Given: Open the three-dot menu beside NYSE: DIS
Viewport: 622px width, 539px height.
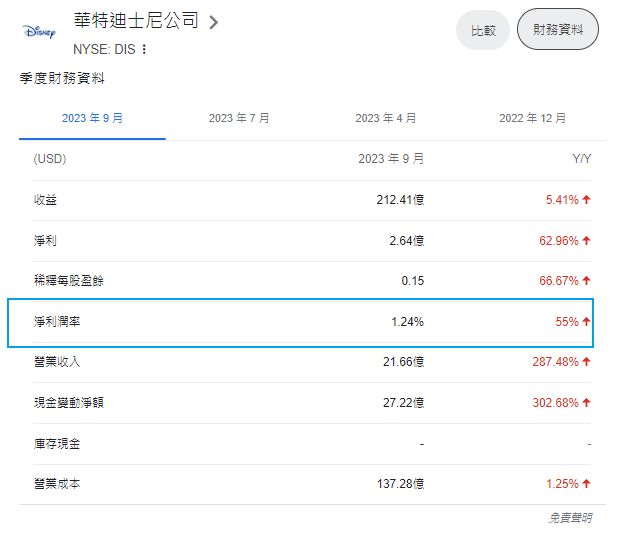Looking at the screenshot, I should [x=144, y=49].
